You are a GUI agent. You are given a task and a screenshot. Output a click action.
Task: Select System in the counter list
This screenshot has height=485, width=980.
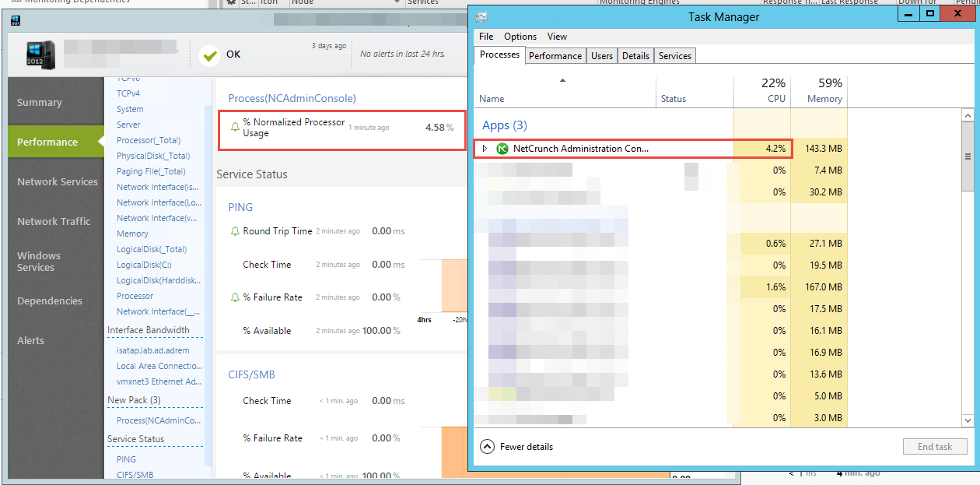pyautogui.click(x=130, y=109)
